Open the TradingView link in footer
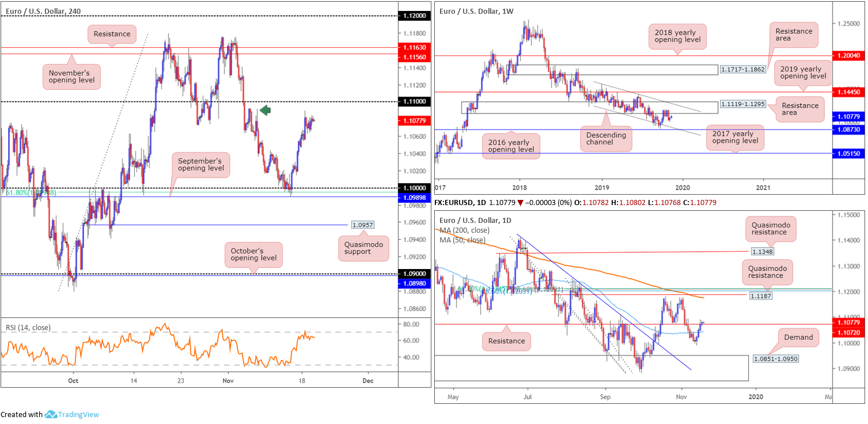The width and height of the screenshot is (868, 424). (78, 414)
